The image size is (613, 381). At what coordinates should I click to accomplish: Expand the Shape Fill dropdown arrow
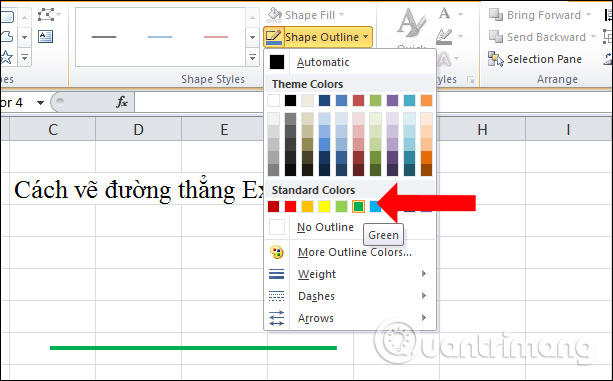click(x=342, y=15)
